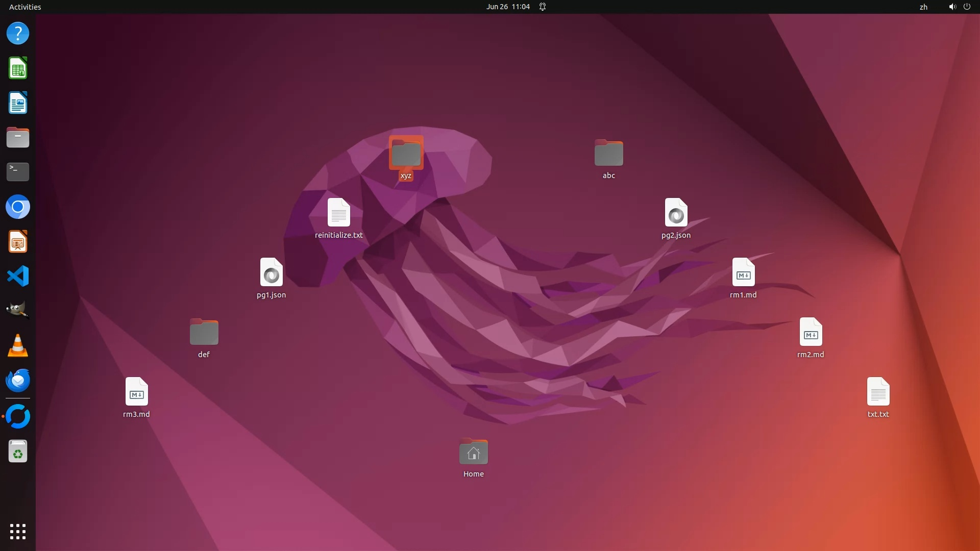Open Terminal from the dock
980x551 pixels.
pos(18,172)
